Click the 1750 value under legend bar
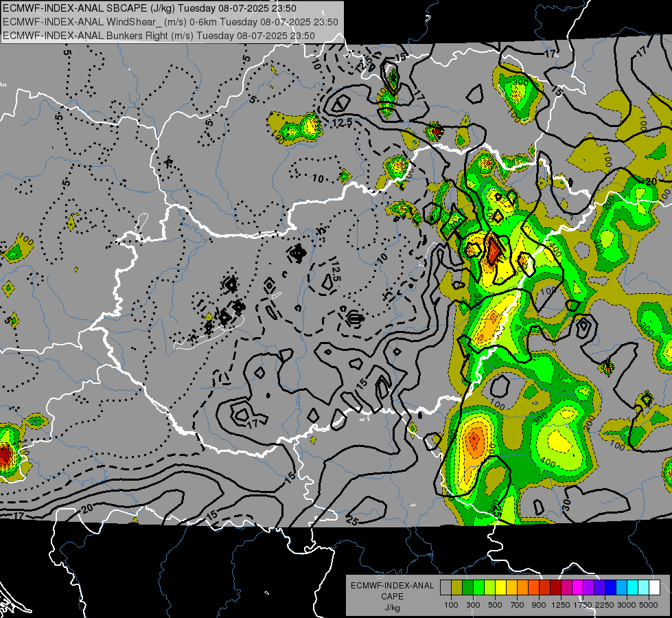Image resolution: width=672 pixels, height=618 pixels. (583, 605)
